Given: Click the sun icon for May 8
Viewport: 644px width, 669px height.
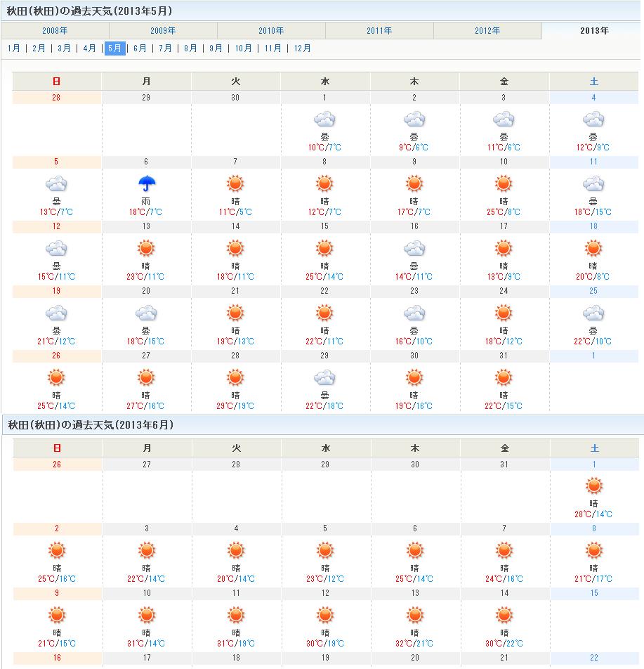Looking at the screenshot, I should pyautogui.click(x=324, y=184).
